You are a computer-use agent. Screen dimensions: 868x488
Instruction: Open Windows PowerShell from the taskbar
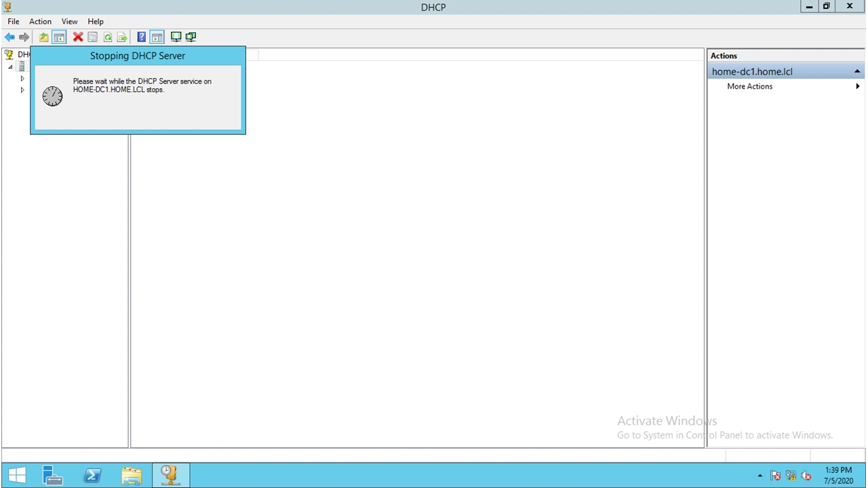click(x=92, y=475)
